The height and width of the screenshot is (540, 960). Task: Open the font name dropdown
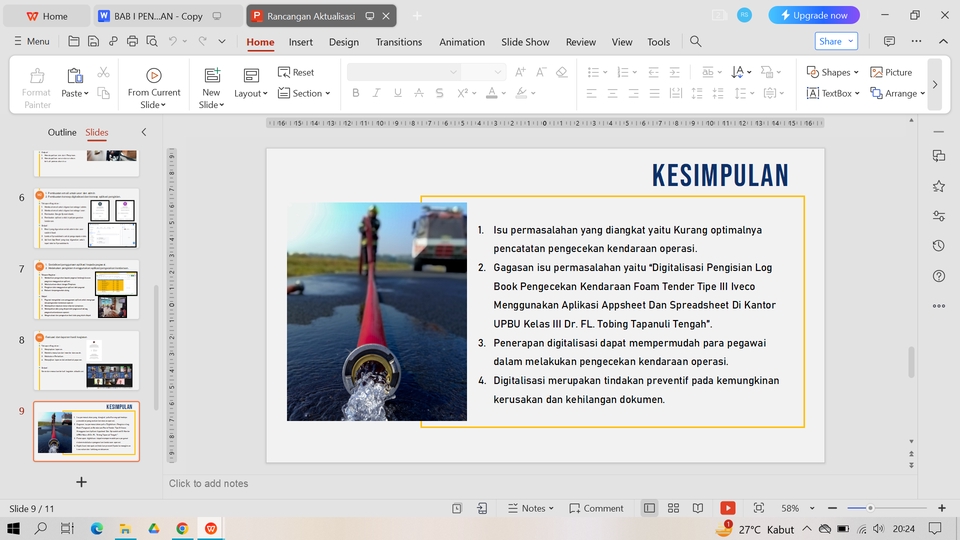click(453, 72)
